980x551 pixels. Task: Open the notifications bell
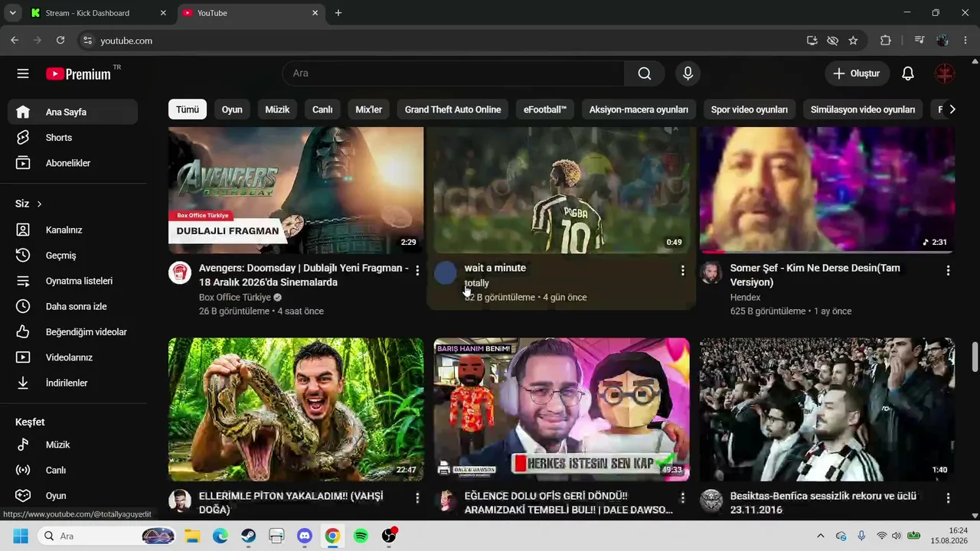click(907, 73)
